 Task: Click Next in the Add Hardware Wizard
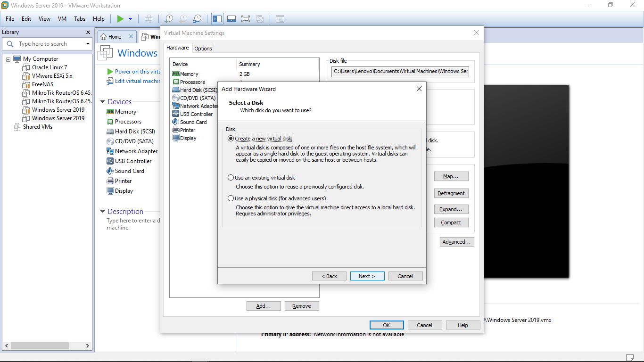click(x=367, y=276)
